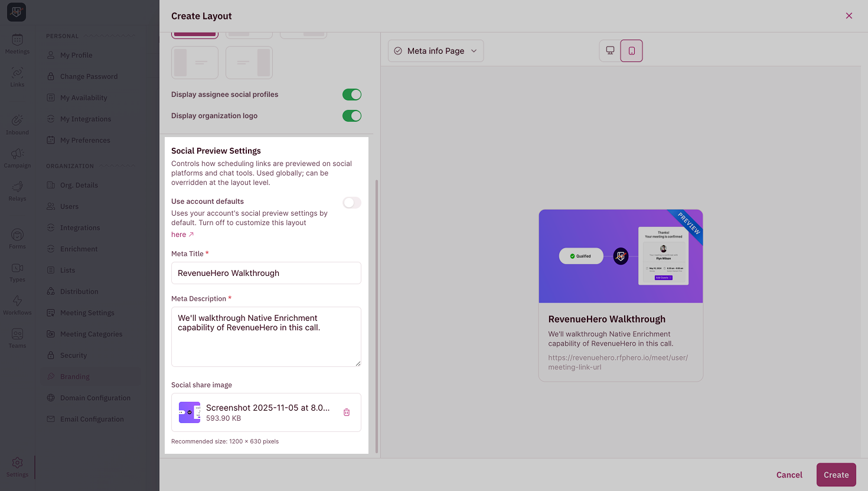Expand the Personal section header

(62, 35)
